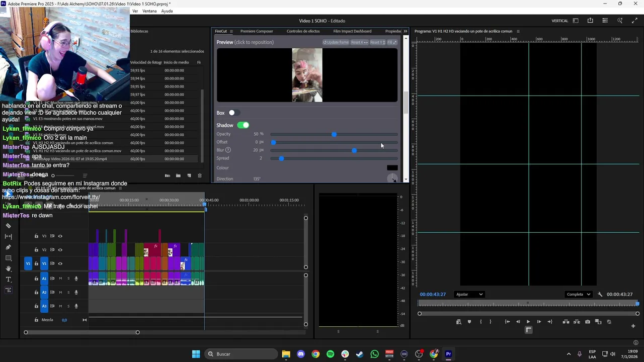This screenshot has width=644, height=362.
Task: Select the Pen tool
Action: tap(9, 247)
